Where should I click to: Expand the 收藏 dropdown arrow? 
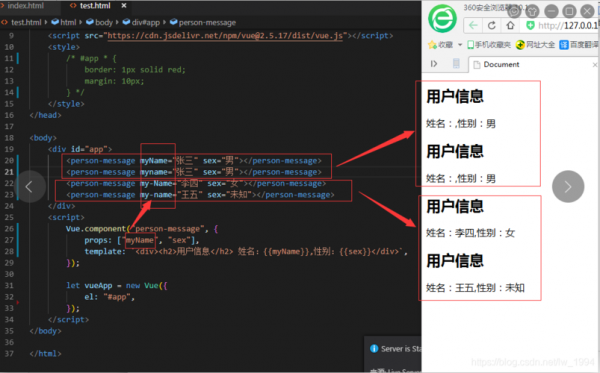point(460,45)
